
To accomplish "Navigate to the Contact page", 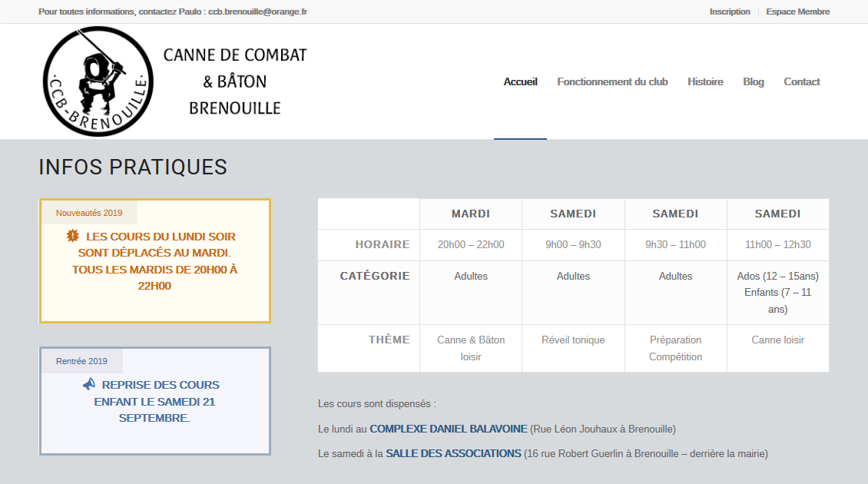I will pyautogui.click(x=801, y=81).
